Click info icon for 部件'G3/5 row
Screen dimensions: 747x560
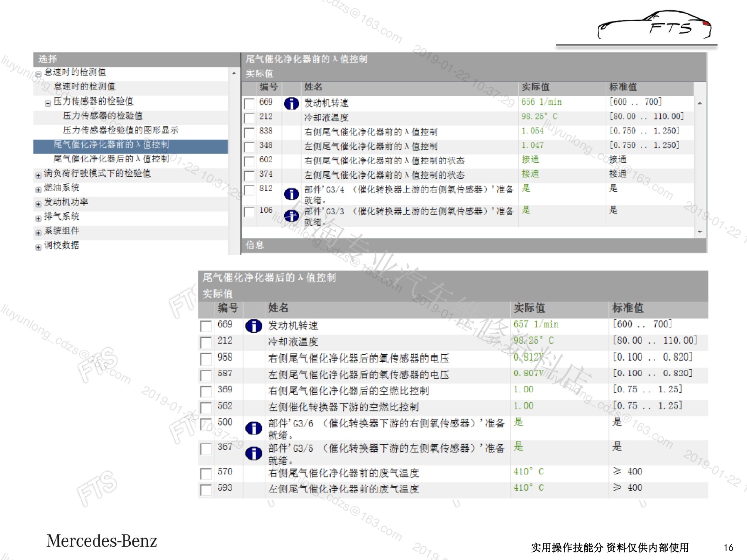coord(254,453)
